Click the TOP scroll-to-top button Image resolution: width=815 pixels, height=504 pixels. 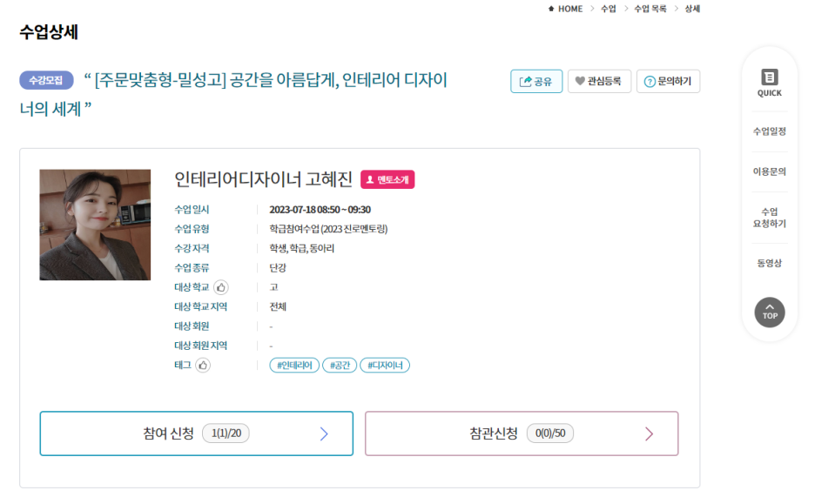point(770,312)
